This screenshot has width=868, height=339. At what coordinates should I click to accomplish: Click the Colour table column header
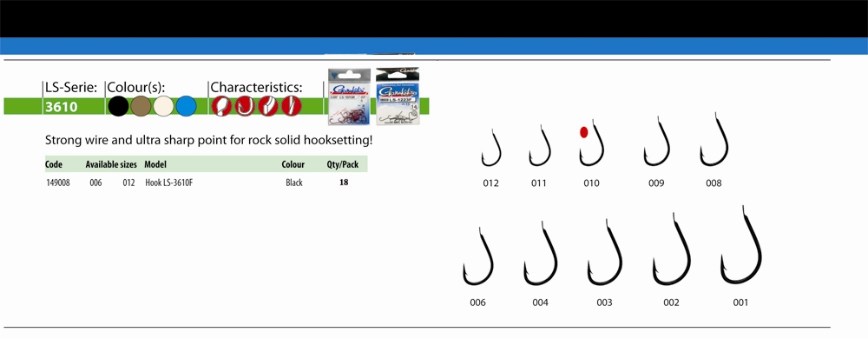pos(293,164)
